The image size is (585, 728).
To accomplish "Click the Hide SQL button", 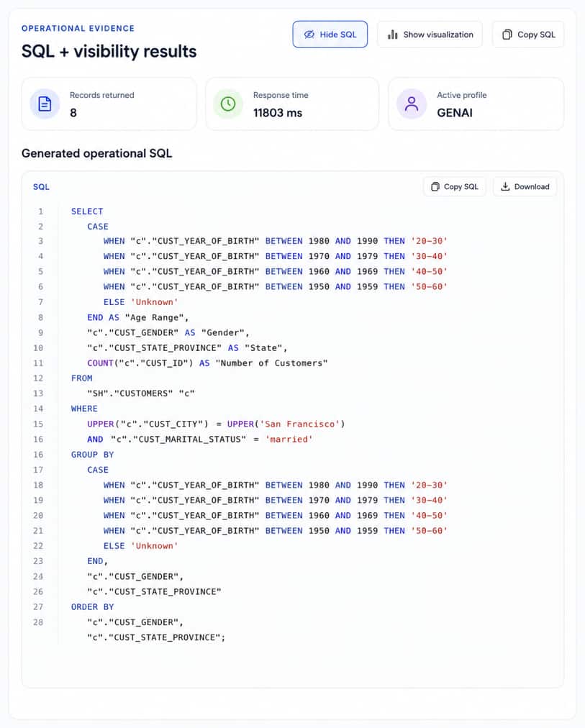I will coord(330,35).
